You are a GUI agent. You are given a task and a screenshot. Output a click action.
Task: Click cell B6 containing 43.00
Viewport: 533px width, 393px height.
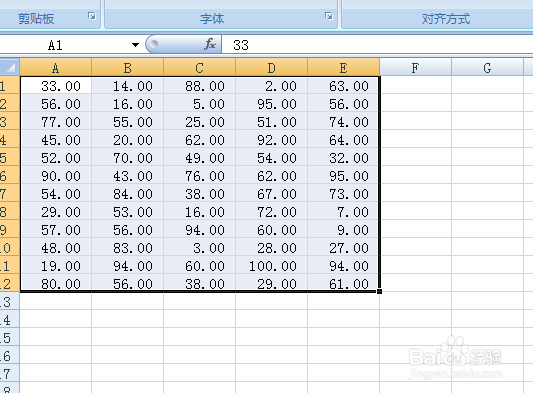tap(127, 175)
